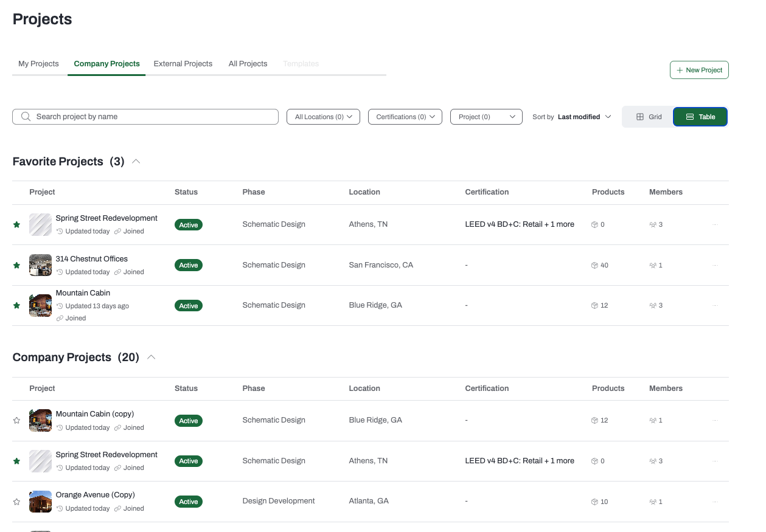
Task: Open the 314 Chestnut Offices thumbnail
Action: click(40, 265)
